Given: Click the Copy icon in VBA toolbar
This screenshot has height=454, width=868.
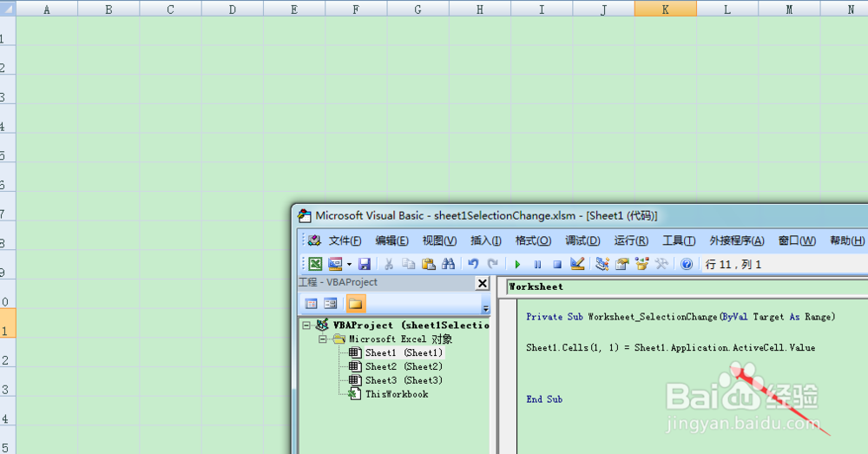Looking at the screenshot, I should click(x=409, y=264).
